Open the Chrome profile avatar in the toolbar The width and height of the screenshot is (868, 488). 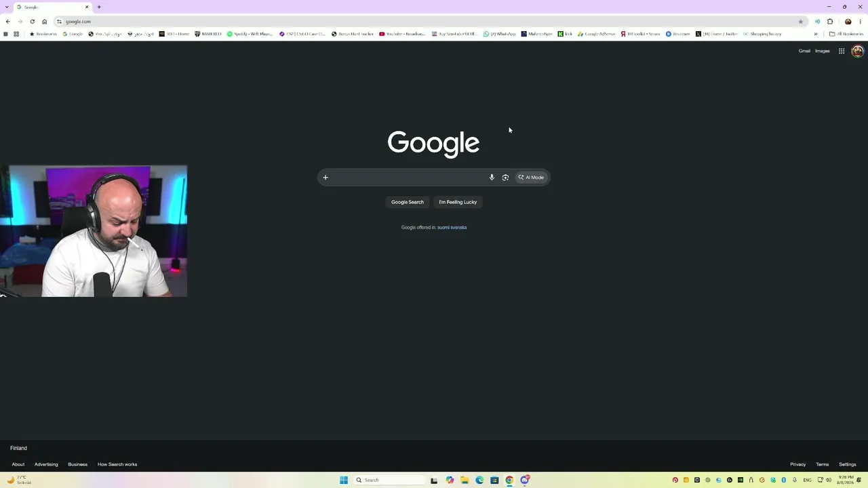click(848, 22)
